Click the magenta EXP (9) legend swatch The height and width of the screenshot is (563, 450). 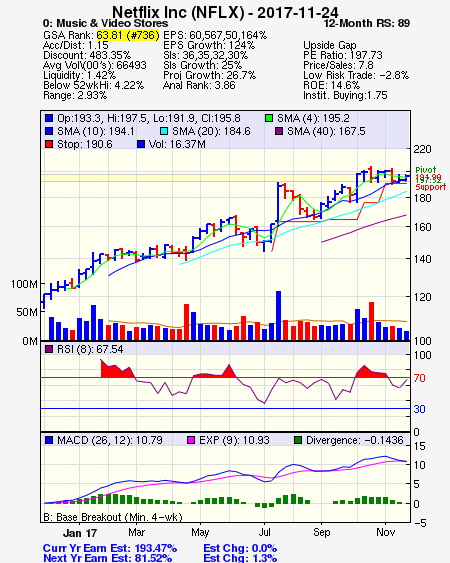point(191,440)
